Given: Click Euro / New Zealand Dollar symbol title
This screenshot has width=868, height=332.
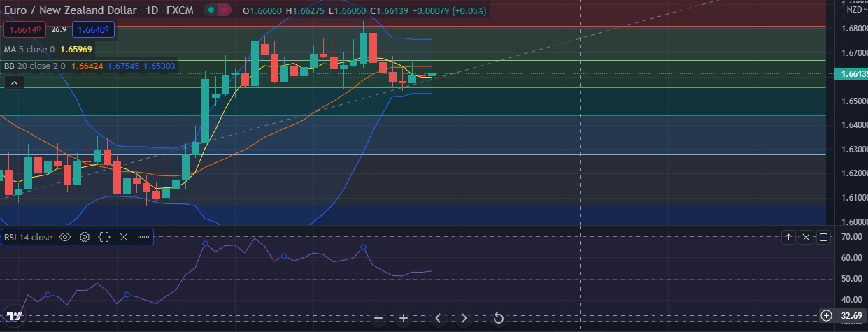Looking at the screenshot, I should tap(70, 10).
